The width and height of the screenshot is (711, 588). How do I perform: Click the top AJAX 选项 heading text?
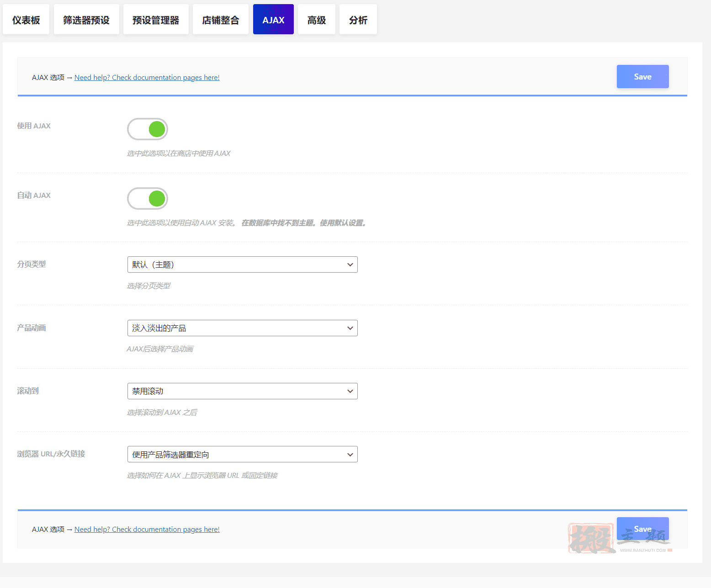tap(48, 78)
